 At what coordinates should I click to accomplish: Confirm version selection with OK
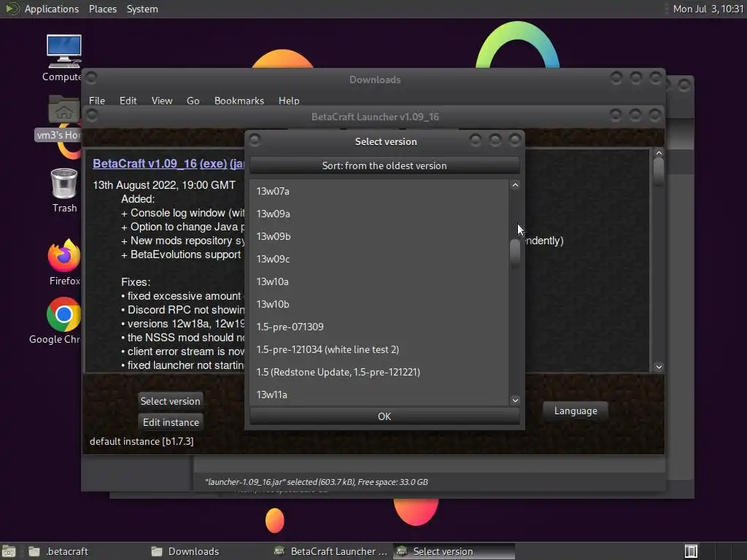click(384, 416)
